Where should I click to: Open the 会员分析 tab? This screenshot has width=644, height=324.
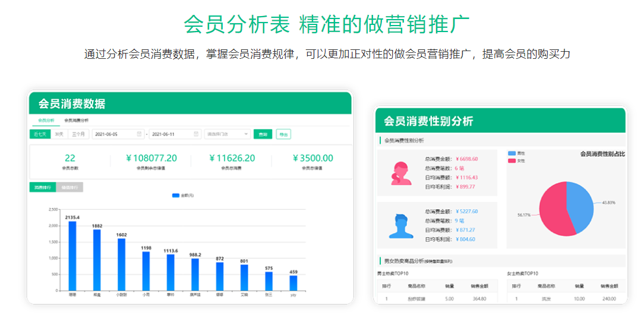coord(46,121)
